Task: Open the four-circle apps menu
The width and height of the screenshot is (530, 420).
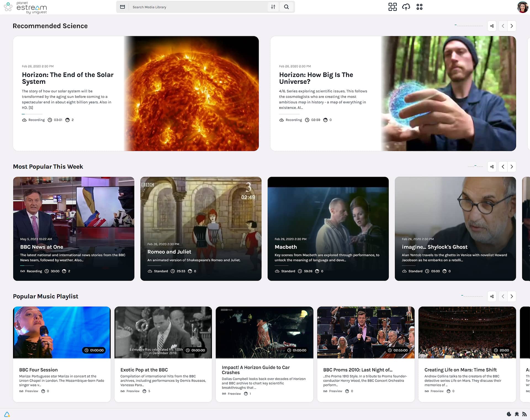Action: [419, 7]
